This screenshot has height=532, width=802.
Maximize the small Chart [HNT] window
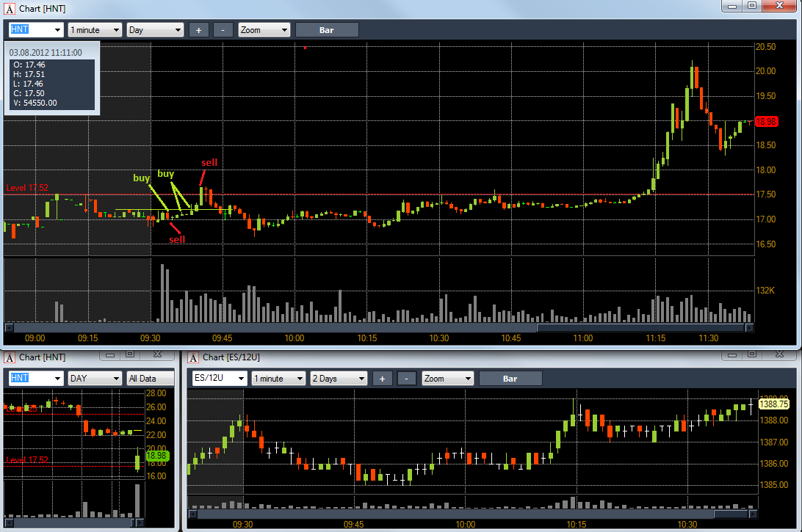pyautogui.click(x=129, y=354)
